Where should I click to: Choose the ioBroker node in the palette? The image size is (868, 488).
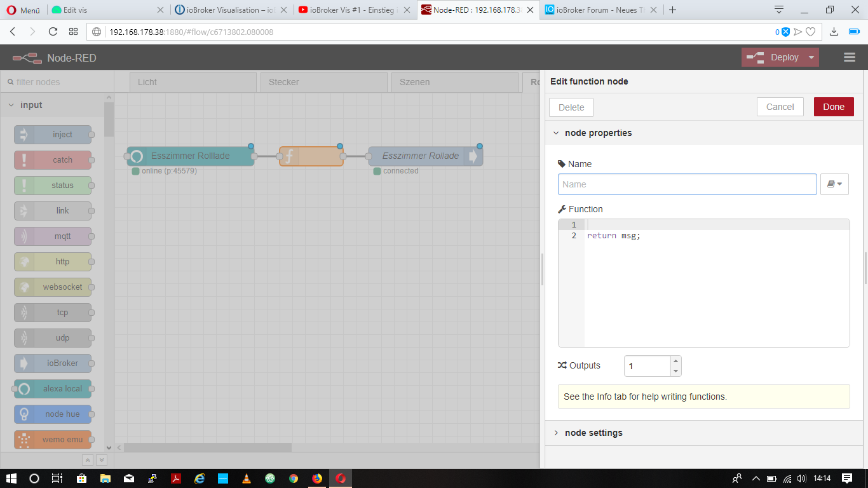pyautogui.click(x=53, y=363)
